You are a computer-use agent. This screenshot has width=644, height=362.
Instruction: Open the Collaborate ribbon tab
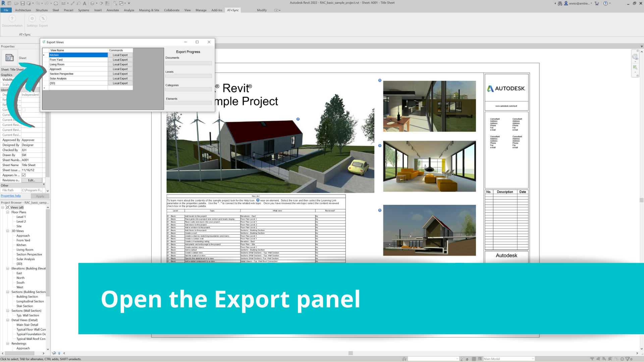171,10
